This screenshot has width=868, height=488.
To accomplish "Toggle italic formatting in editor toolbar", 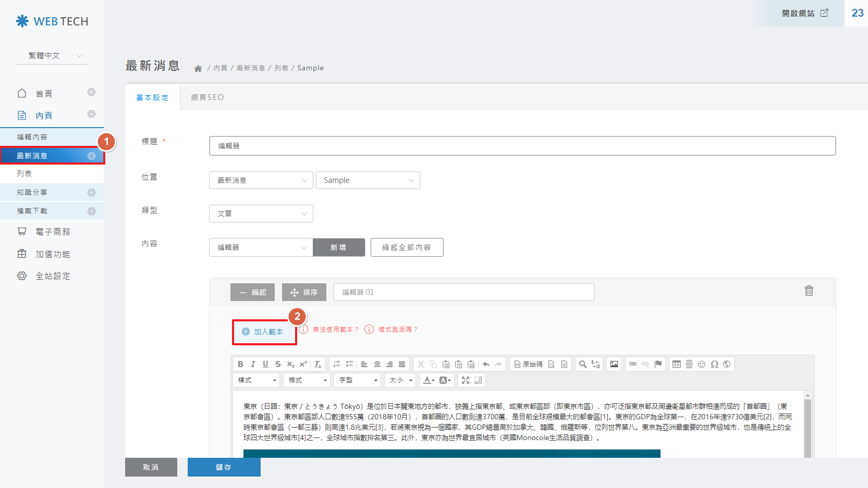I will pos(253,364).
